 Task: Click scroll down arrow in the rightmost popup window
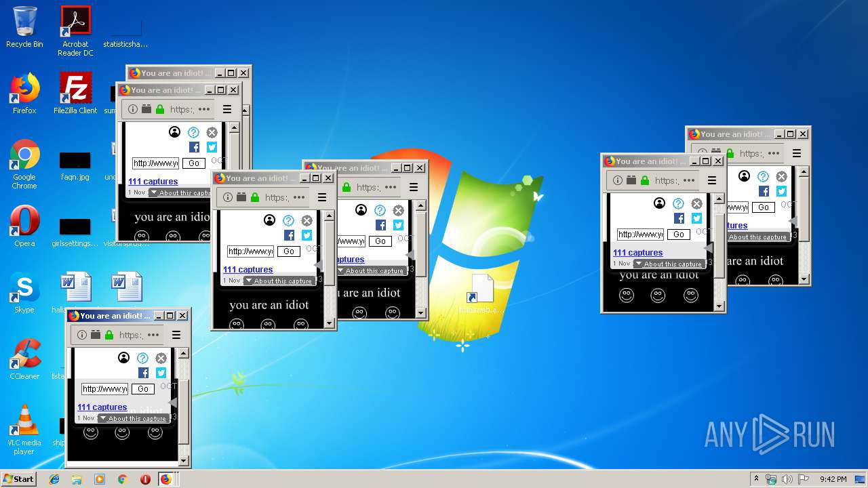[804, 279]
